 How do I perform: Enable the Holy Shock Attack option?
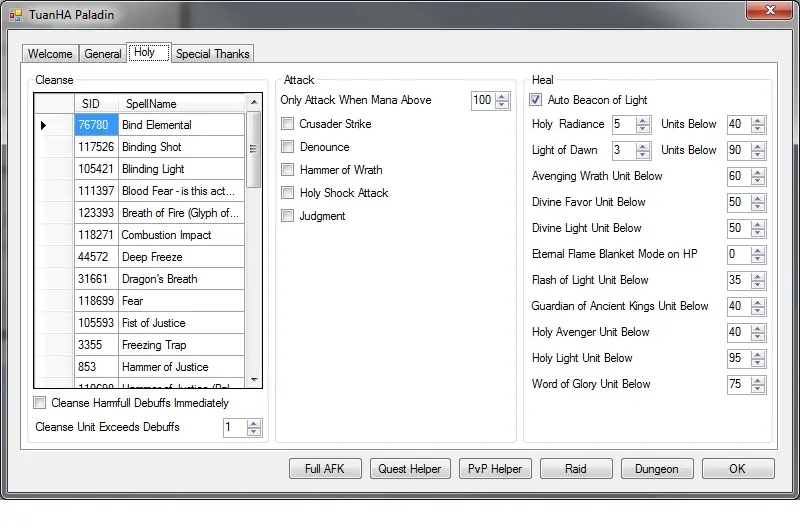(x=288, y=193)
